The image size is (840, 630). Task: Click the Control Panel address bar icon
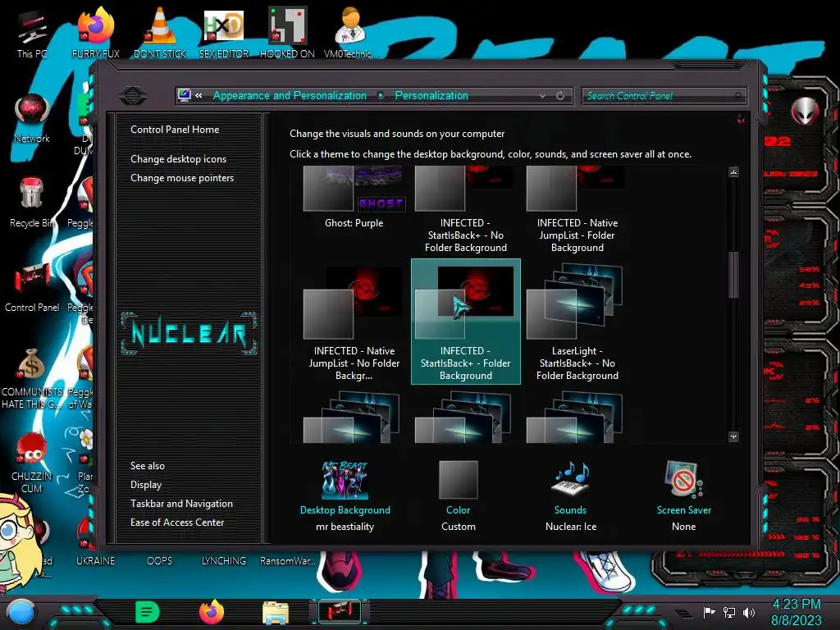pyautogui.click(x=185, y=95)
